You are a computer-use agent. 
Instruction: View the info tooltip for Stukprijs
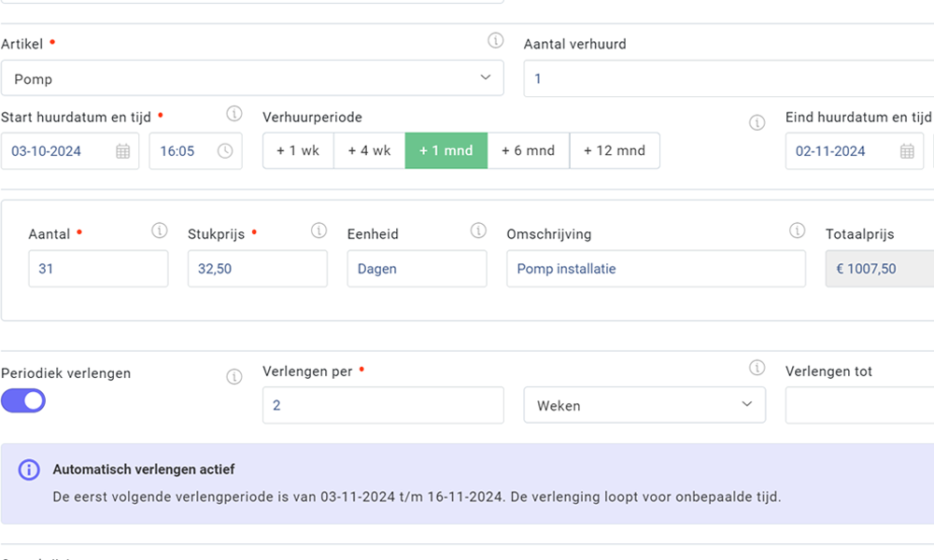pyautogui.click(x=318, y=230)
